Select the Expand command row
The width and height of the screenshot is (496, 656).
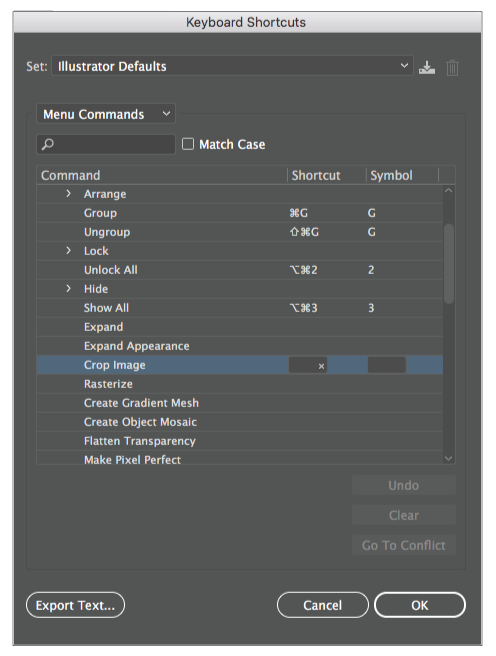pos(240,327)
